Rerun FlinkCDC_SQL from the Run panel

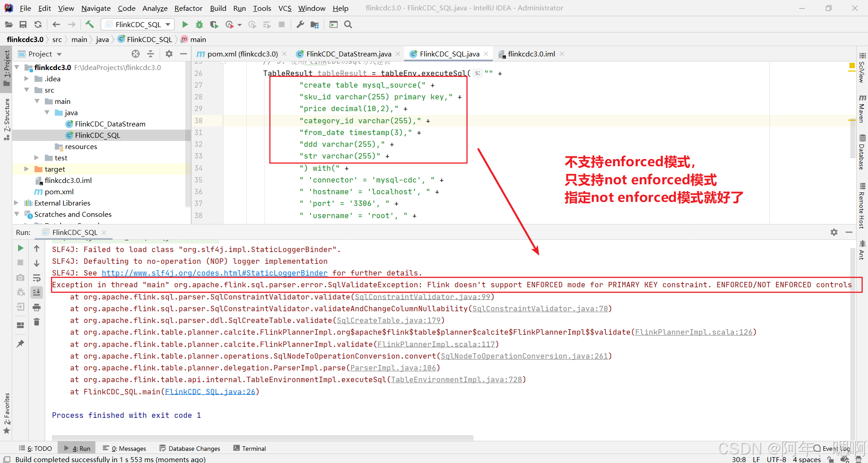click(x=20, y=248)
